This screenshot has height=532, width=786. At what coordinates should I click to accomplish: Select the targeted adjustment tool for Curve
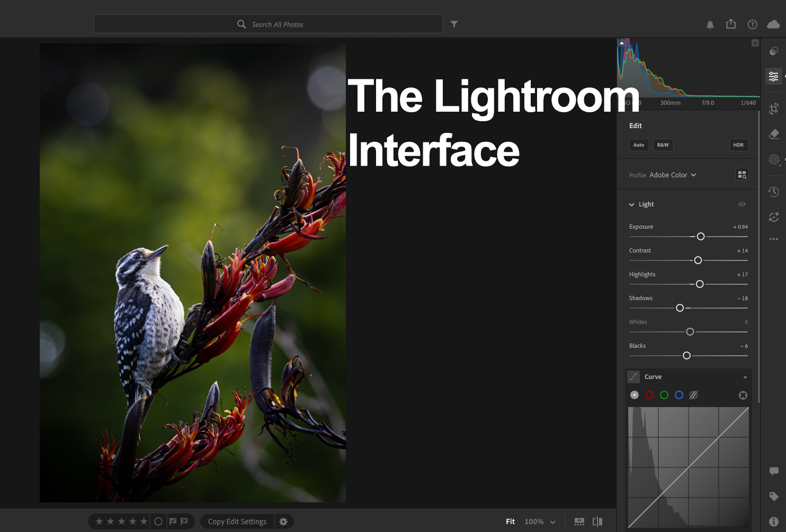pos(743,395)
